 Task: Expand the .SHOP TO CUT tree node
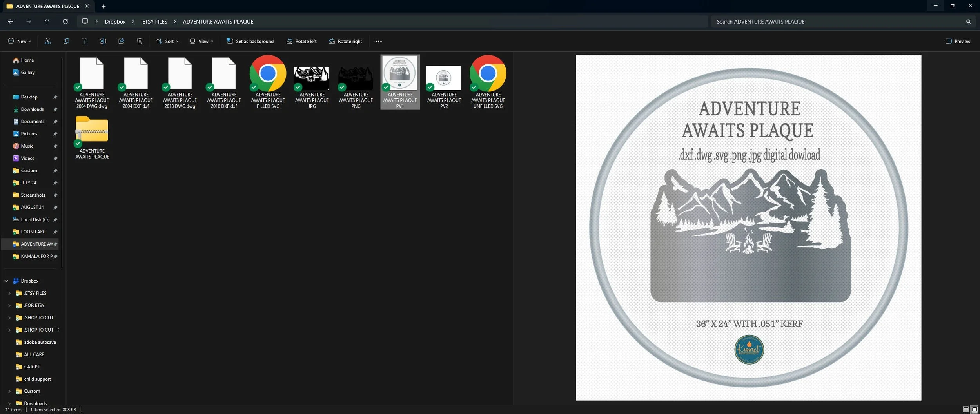point(9,317)
